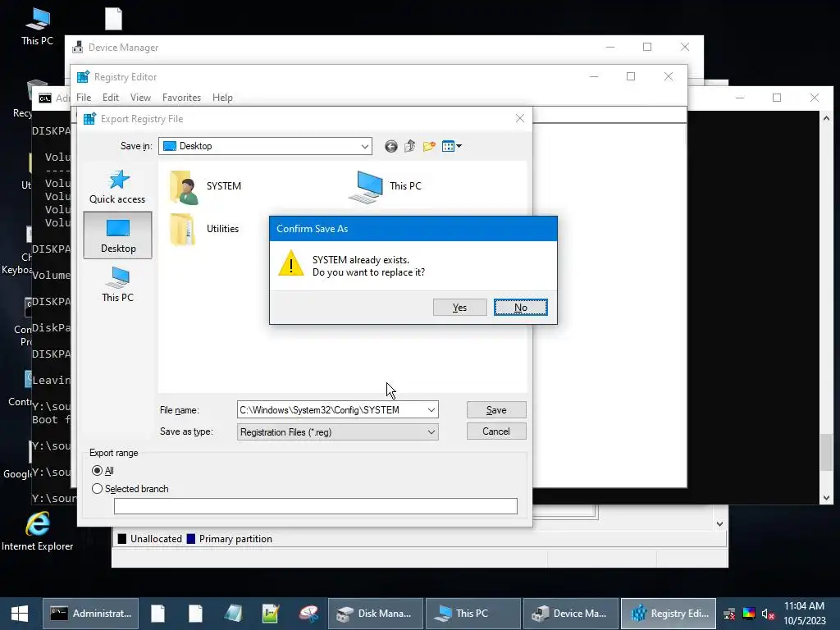Select Quick access in the places bar

117,187
